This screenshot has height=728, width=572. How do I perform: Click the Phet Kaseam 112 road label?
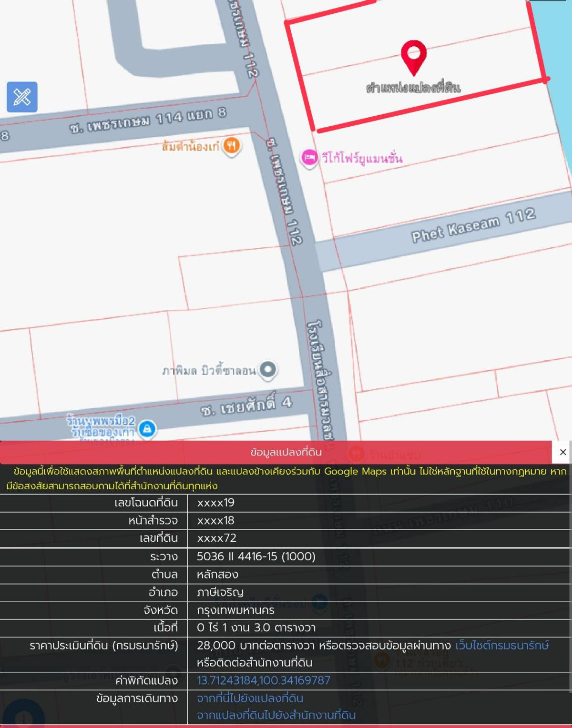pos(473,225)
